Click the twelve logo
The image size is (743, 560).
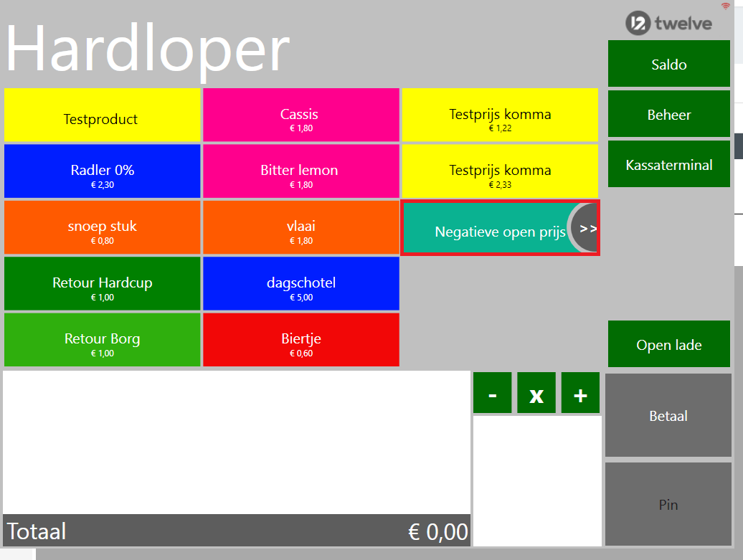coord(668,23)
